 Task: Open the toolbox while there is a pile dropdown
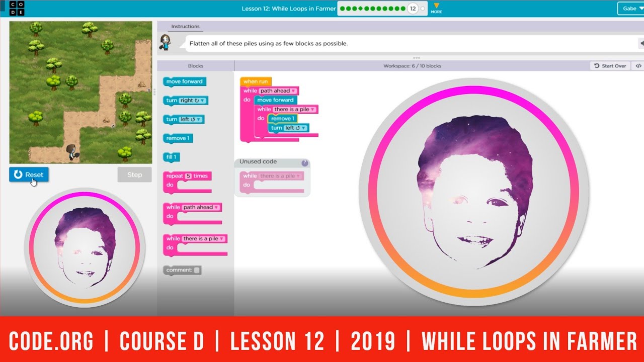[204, 239]
